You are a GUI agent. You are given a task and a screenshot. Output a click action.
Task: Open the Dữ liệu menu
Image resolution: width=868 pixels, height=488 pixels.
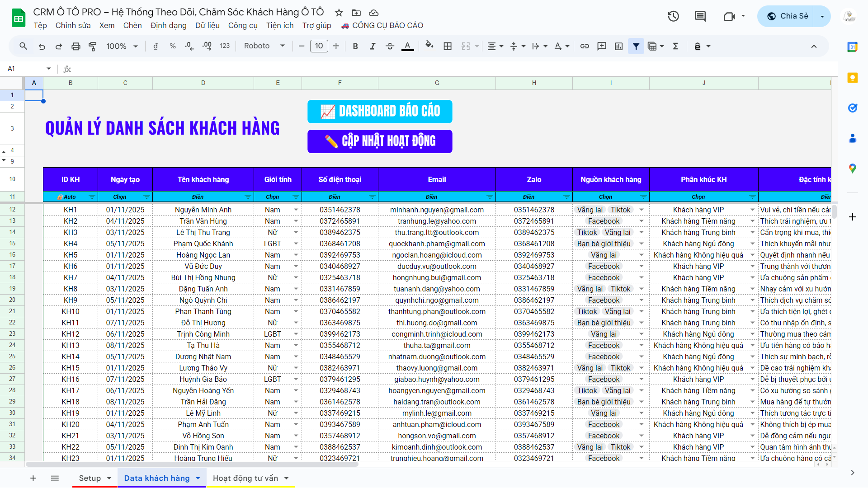tap(207, 25)
